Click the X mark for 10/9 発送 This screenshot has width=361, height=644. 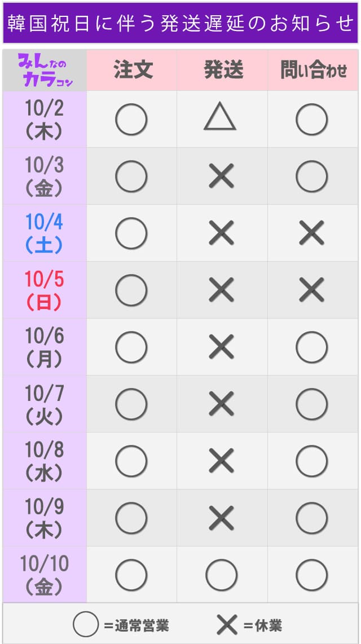[x=221, y=518]
